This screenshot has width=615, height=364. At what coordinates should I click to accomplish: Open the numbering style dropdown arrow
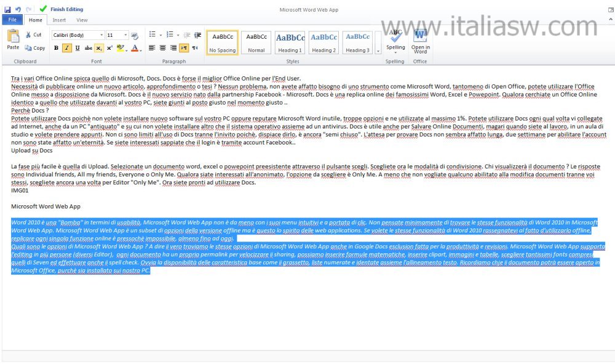[178, 35]
